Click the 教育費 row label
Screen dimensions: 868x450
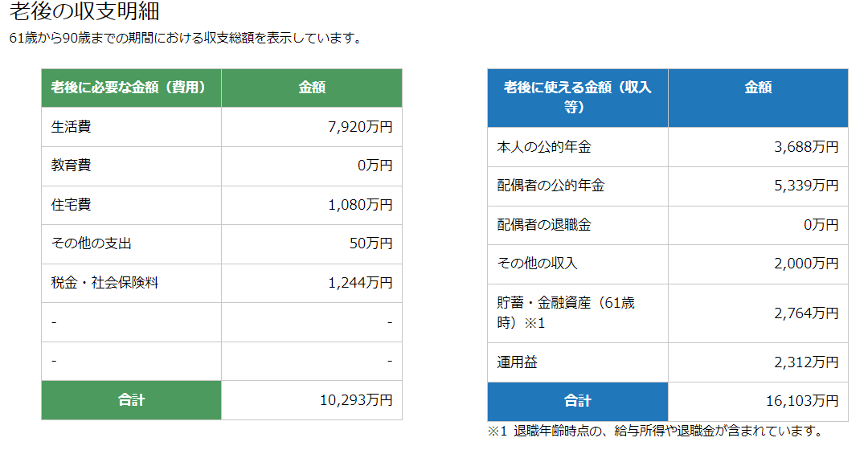click(71, 166)
